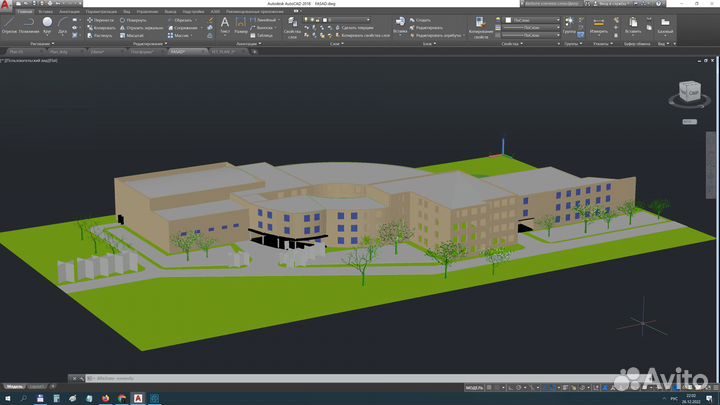Click the Выноска (Leader) tool
The height and width of the screenshot is (405, 720).
262,28
